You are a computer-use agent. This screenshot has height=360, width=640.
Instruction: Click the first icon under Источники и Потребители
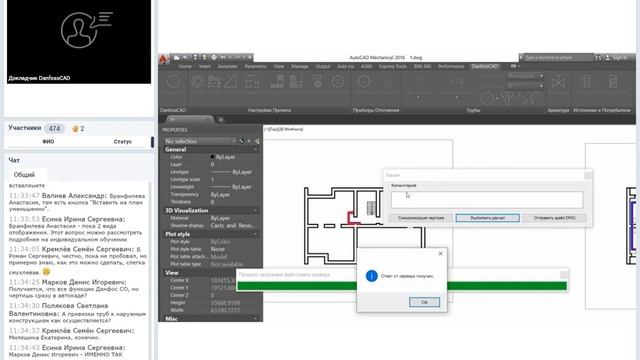(586, 82)
